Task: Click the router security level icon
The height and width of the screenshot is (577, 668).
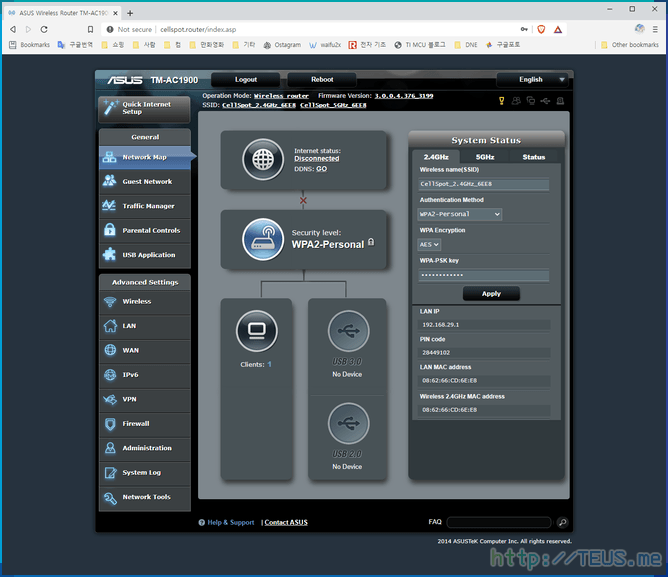Action: [x=263, y=239]
